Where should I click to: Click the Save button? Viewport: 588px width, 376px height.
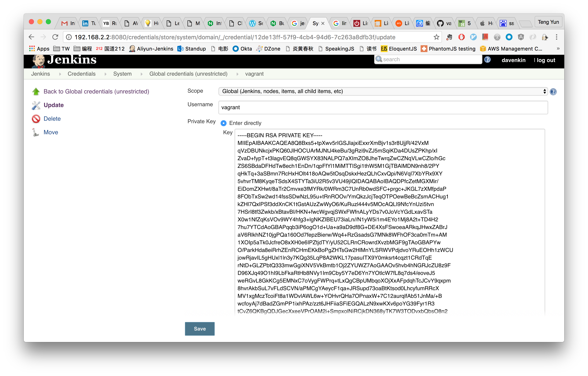(200, 329)
